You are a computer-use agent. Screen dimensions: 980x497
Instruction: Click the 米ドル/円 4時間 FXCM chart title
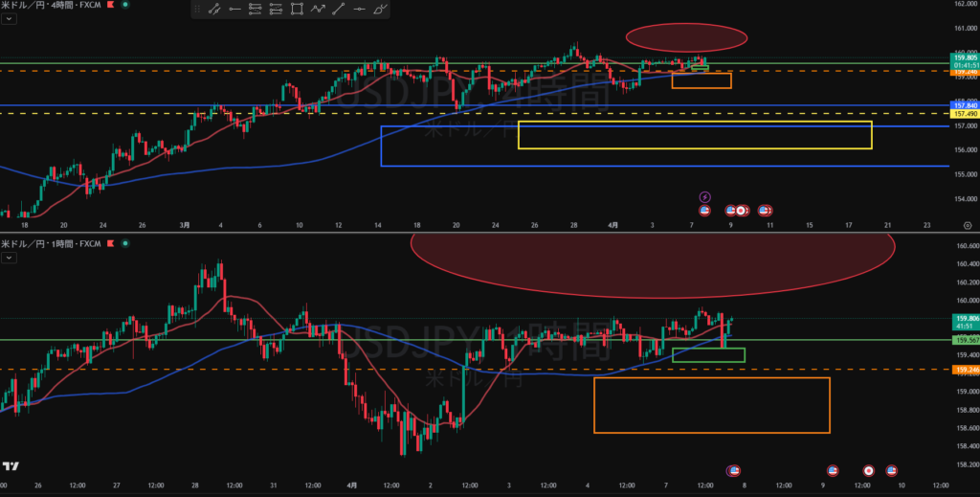tap(43, 6)
